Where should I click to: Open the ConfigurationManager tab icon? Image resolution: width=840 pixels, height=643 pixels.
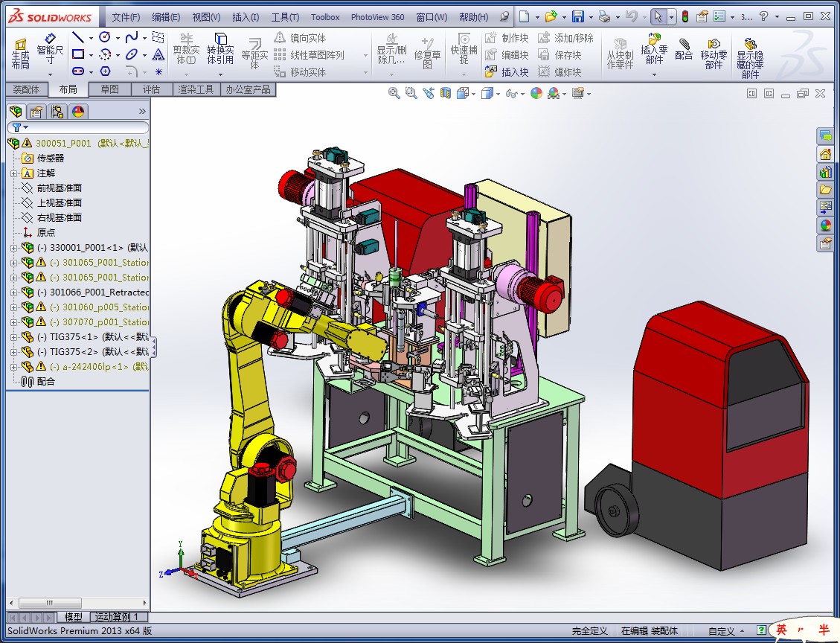point(57,112)
